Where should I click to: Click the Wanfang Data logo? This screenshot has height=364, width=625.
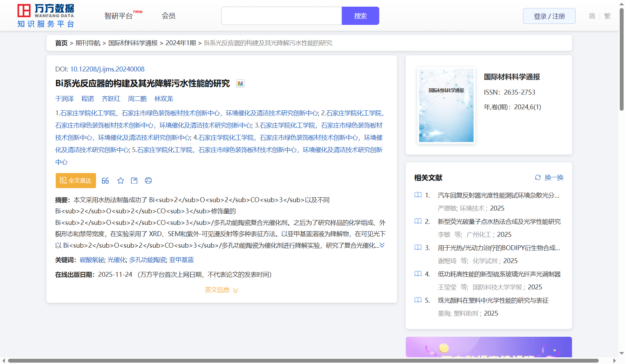pos(46,16)
